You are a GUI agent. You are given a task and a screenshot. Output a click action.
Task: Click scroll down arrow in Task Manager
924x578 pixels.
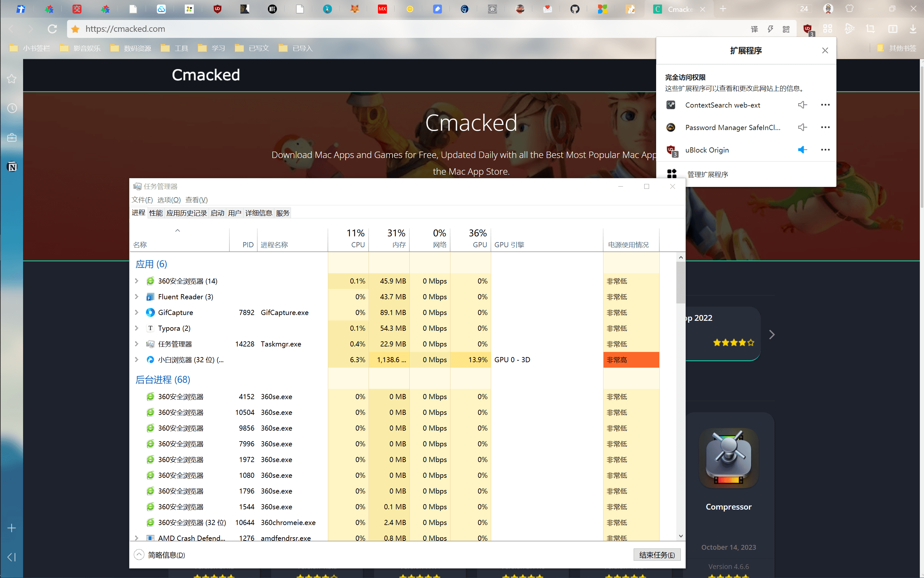pos(680,536)
